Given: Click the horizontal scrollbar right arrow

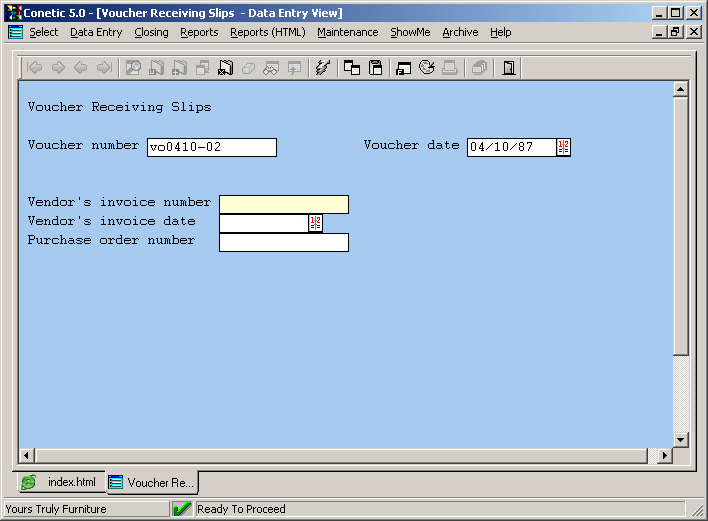Looking at the screenshot, I should pyautogui.click(x=664, y=456).
